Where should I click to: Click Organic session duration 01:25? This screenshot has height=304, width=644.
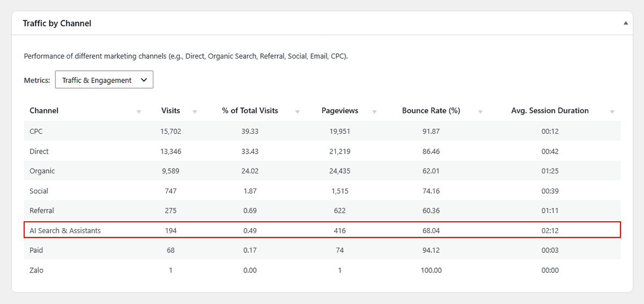[x=550, y=171]
